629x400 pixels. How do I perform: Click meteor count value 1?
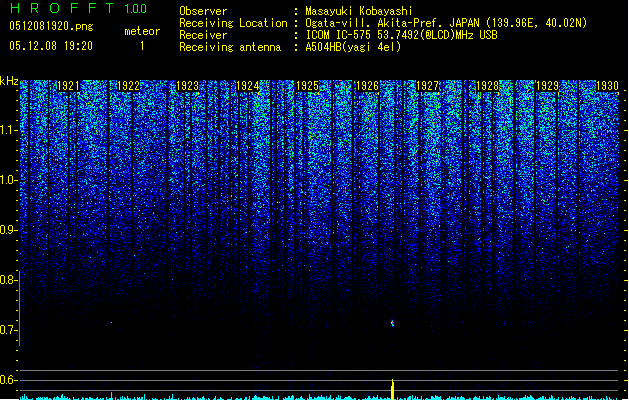[142, 46]
